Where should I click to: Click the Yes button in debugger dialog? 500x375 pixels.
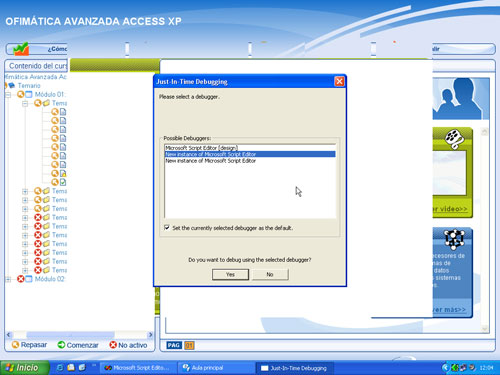click(230, 274)
